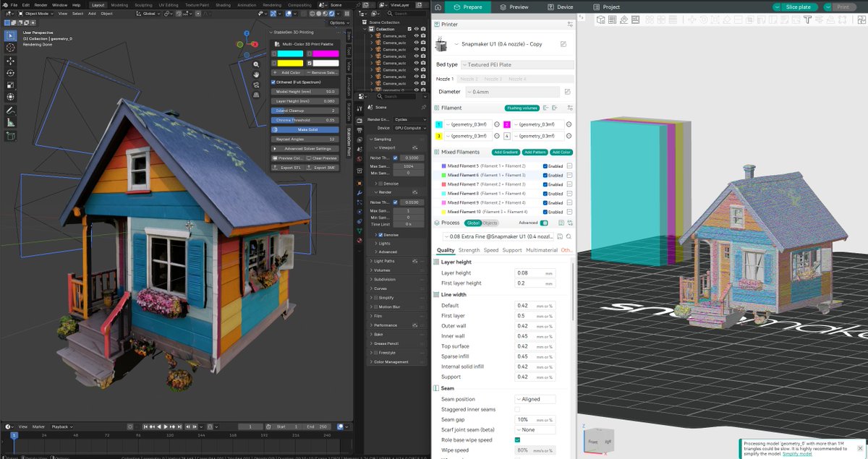Expand Advanced Solver Settings
Screen dimensions: 868x459
306,148
